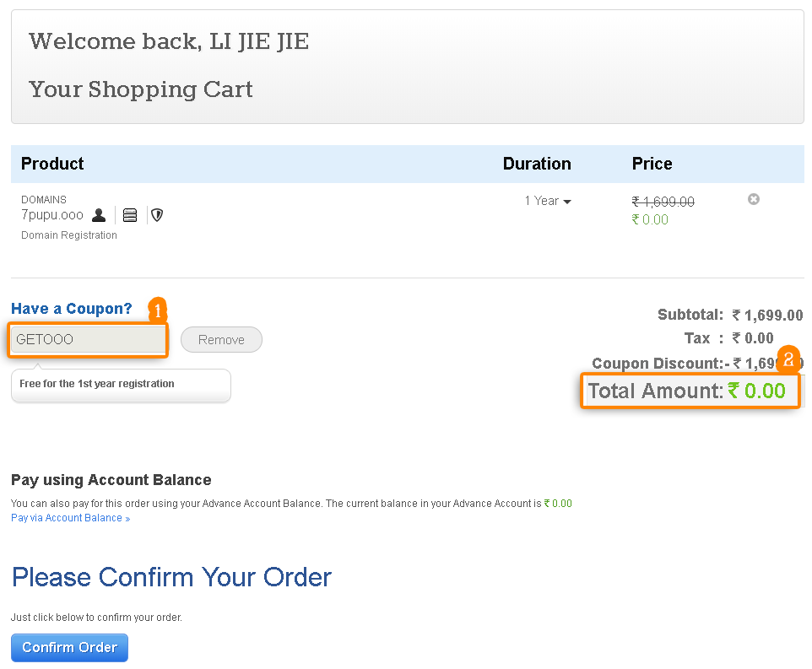Viewport: 812px width, 669px height.
Task: Remove 7pupu.ooo from cart with X icon
Action: point(754,199)
